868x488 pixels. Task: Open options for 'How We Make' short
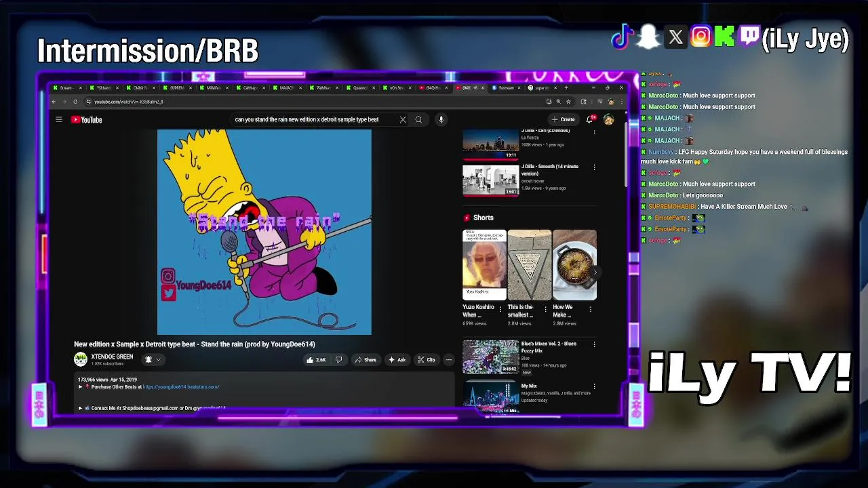tap(590, 309)
